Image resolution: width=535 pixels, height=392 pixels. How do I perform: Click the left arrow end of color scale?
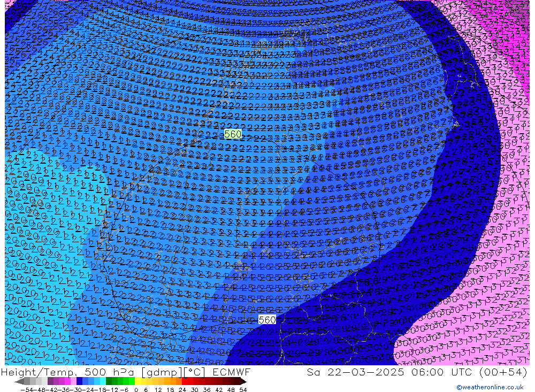[19, 381]
